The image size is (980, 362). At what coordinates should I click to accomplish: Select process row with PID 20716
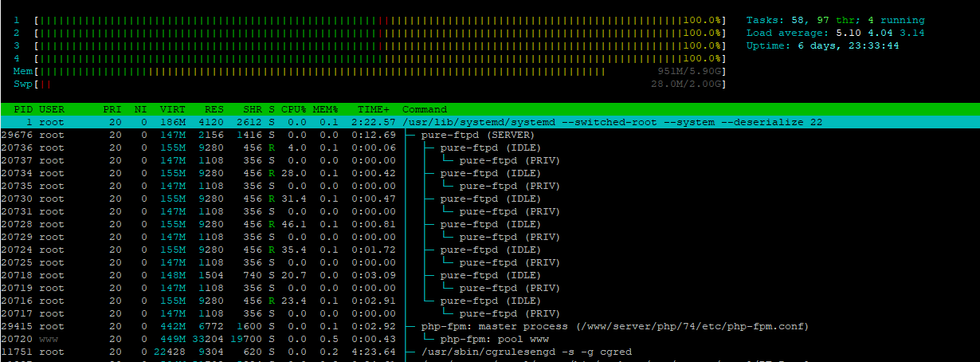[490, 301]
